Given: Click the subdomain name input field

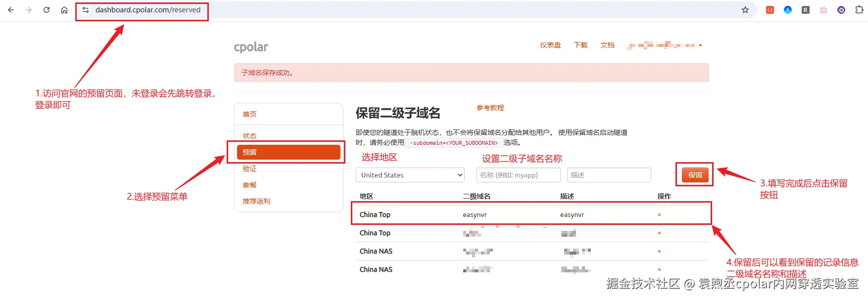Looking at the screenshot, I should click(x=519, y=175).
